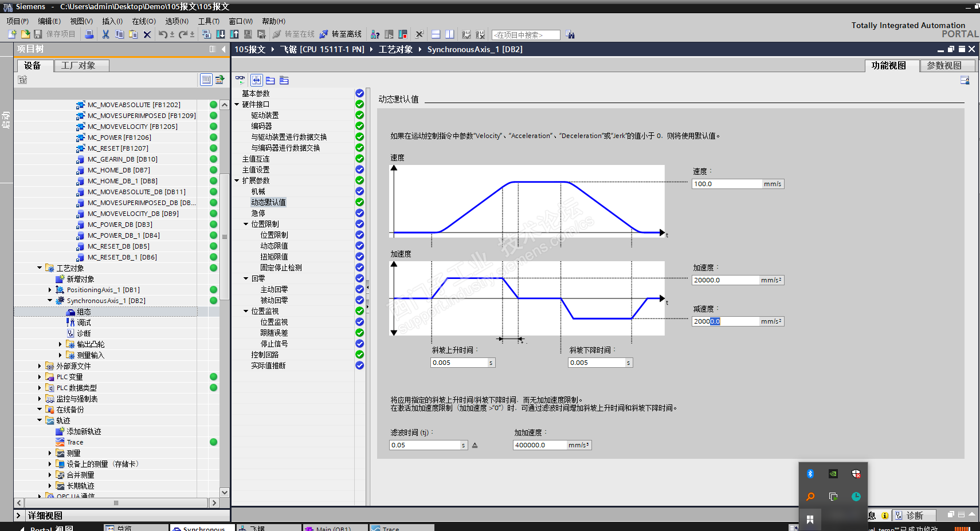Click the Undo arrow icon
This screenshot has width=980, height=531.
(x=163, y=34)
